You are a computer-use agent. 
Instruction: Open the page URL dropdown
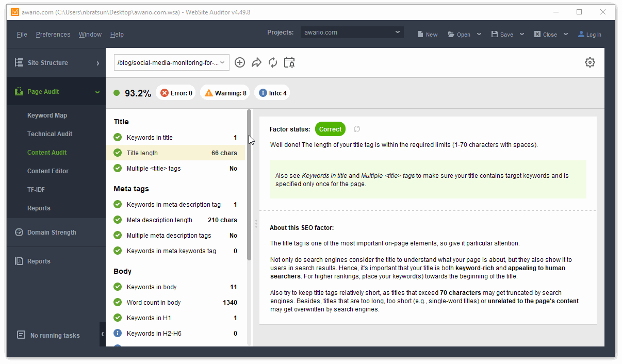[172, 62]
